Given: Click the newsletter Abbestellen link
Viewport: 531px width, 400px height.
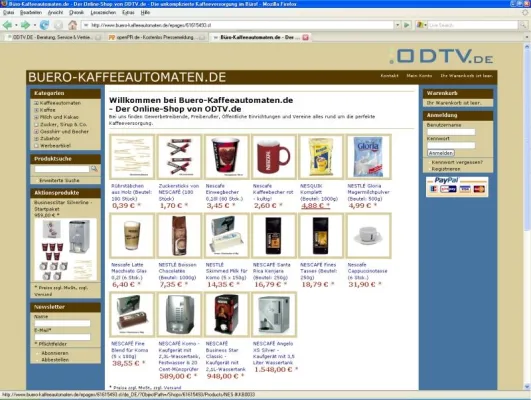Looking at the screenshot, I should (55, 360).
